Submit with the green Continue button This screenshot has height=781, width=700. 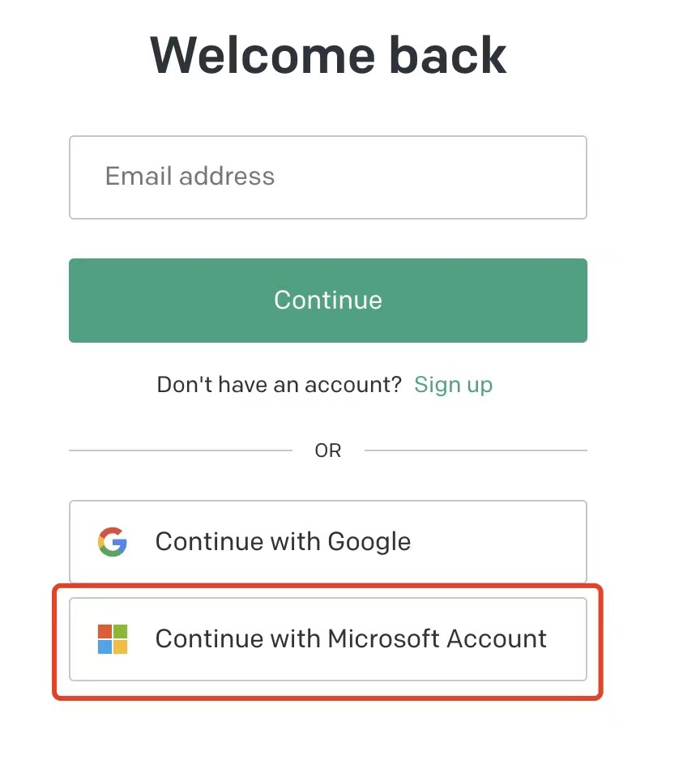click(328, 301)
